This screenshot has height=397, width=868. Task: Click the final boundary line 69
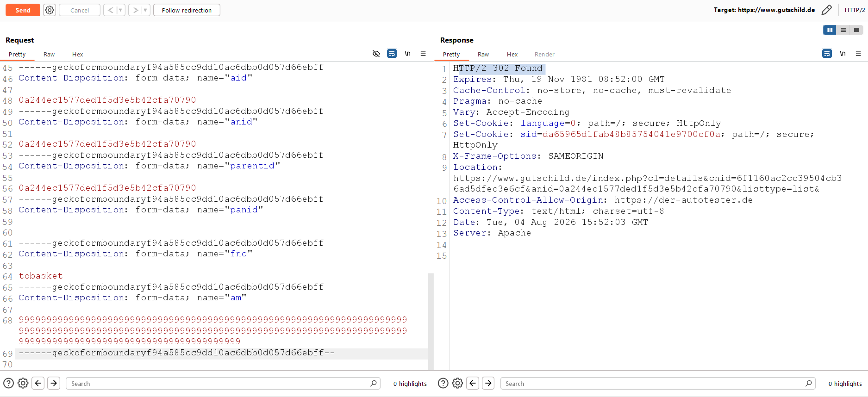tap(177, 353)
